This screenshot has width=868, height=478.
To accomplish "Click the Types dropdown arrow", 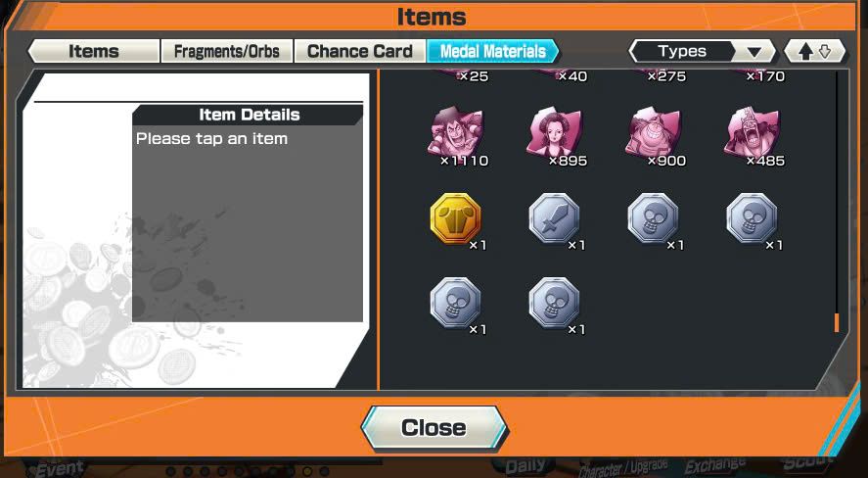I will pos(754,52).
